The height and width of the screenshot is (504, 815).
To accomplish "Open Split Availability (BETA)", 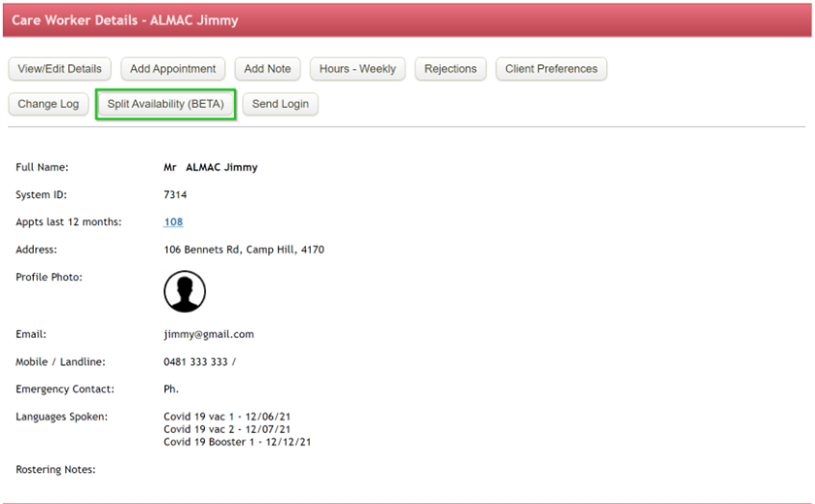I will tap(165, 104).
